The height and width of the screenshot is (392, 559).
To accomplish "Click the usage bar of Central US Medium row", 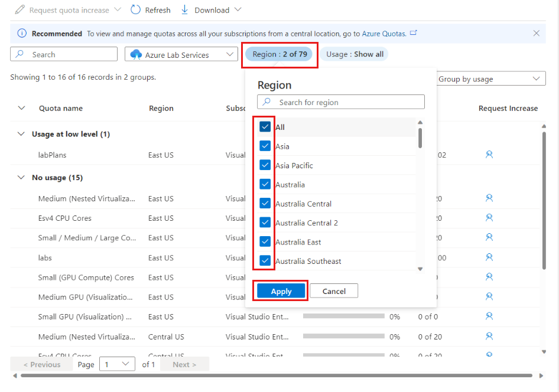I will click(x=344, y=336).
